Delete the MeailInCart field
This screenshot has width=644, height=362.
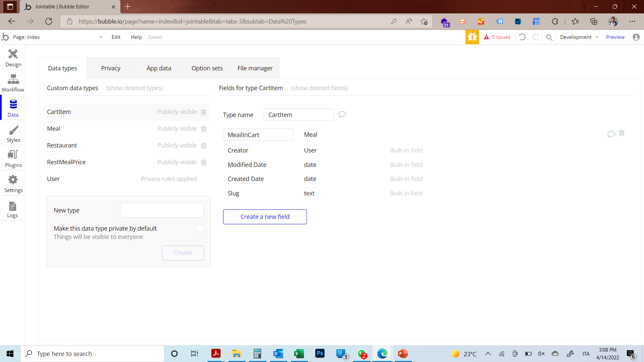point(622,133)
